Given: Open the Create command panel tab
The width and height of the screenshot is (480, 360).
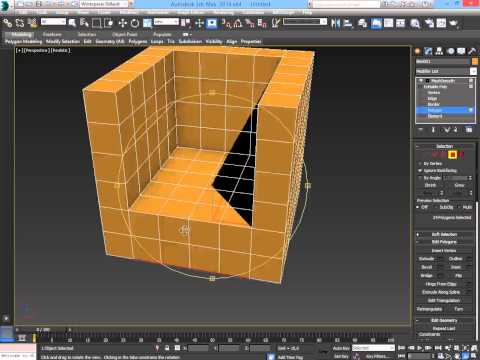Looking at the screenshot, I should pos(418,51).
